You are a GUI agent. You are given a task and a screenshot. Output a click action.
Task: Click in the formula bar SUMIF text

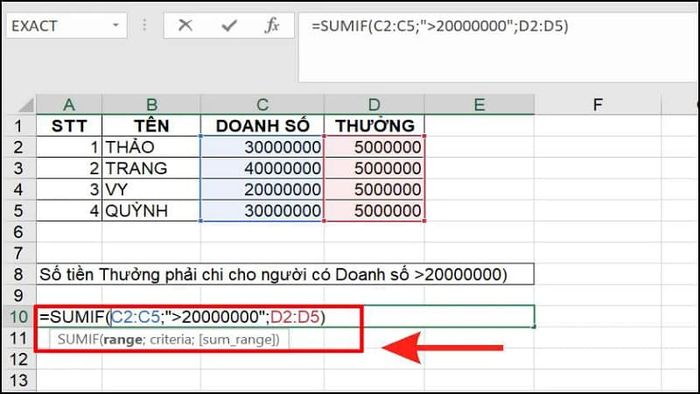point(440,26)
